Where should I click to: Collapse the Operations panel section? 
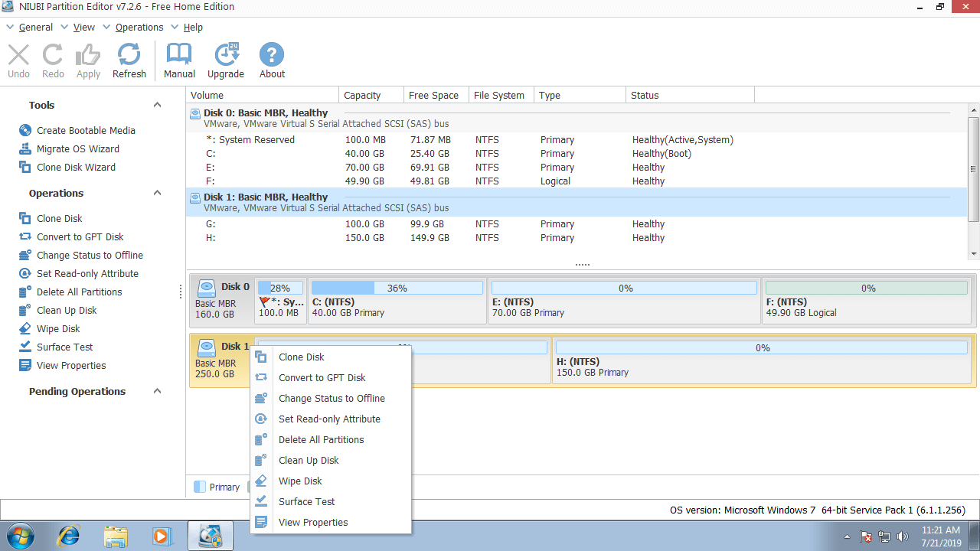pyautogui.click(x=157, y=194)
